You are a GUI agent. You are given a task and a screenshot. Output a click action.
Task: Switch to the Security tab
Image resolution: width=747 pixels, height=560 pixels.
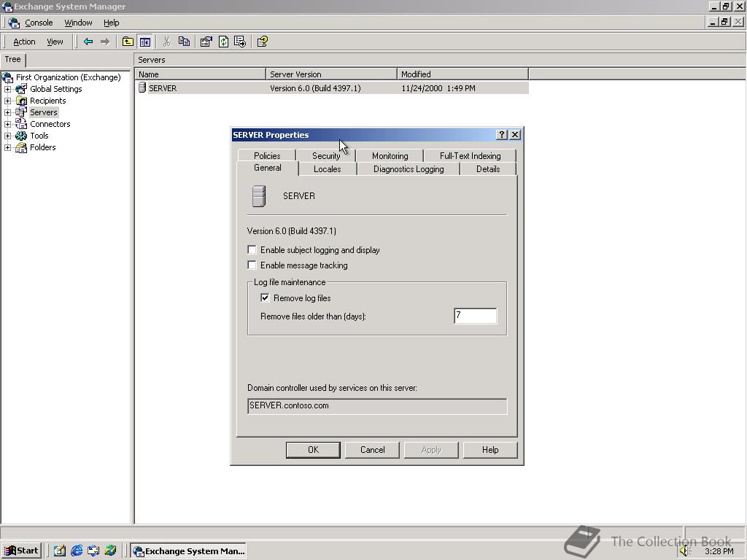pos(326,156)
